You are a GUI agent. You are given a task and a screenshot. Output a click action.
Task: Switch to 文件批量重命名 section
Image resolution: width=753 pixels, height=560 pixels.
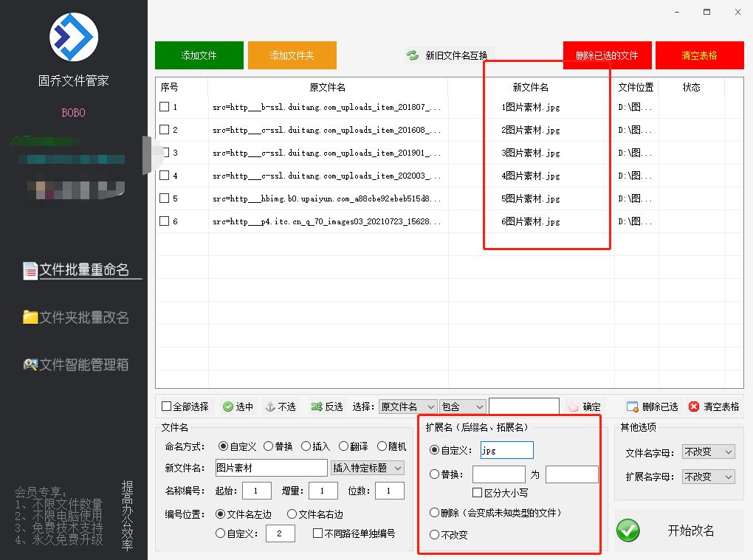click(x=83, y=270)
